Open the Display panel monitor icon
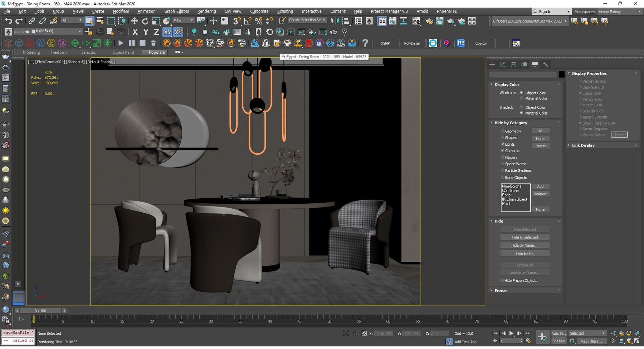The height and width of the screenshot is (349, 644). coord(535,64)
